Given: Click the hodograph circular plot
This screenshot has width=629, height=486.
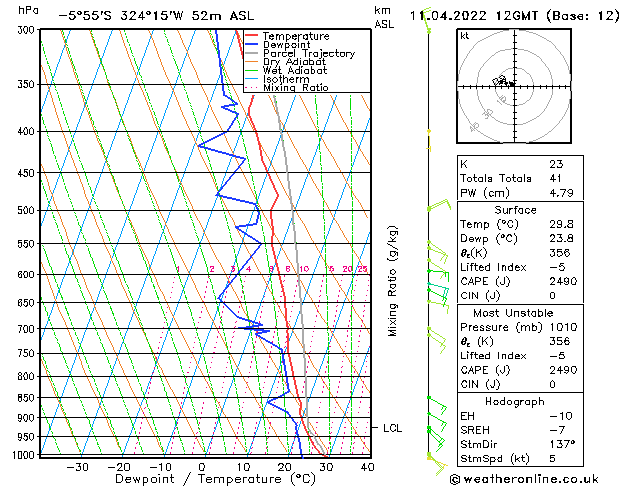Looking at the screenshot, I should point(514,86).
